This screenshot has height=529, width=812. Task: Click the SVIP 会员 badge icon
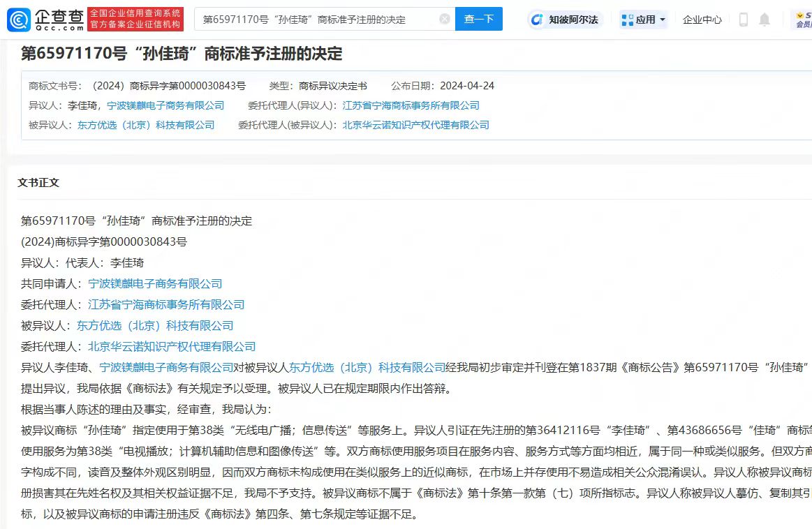pos(802,20)
